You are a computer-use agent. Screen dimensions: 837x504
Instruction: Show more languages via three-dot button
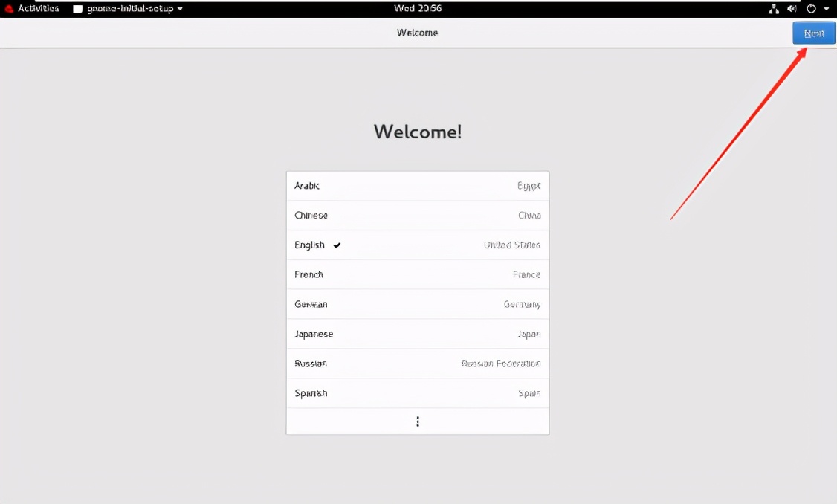tap(418, 421)
